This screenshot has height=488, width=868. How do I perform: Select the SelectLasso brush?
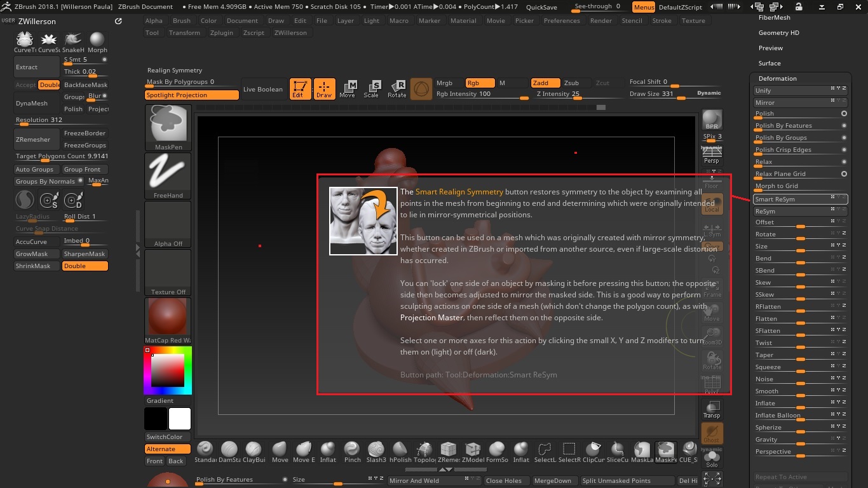545,451
